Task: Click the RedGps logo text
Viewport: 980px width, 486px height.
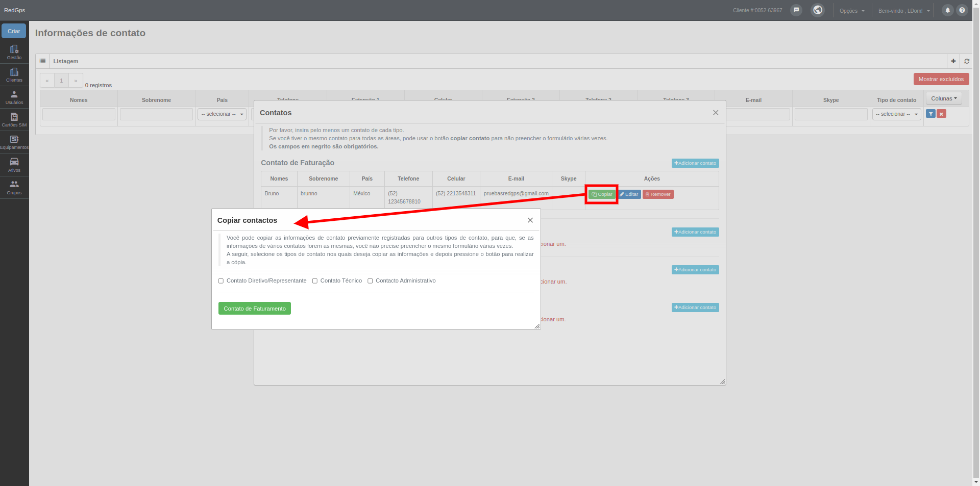Action: pyautogui.click(x=14, y=10)
